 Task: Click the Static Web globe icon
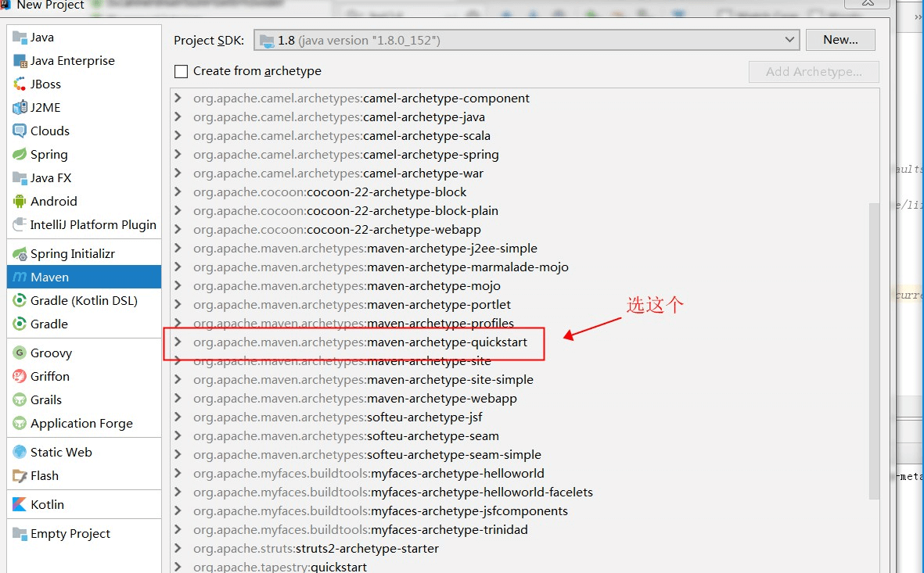(x=20, y=453)
